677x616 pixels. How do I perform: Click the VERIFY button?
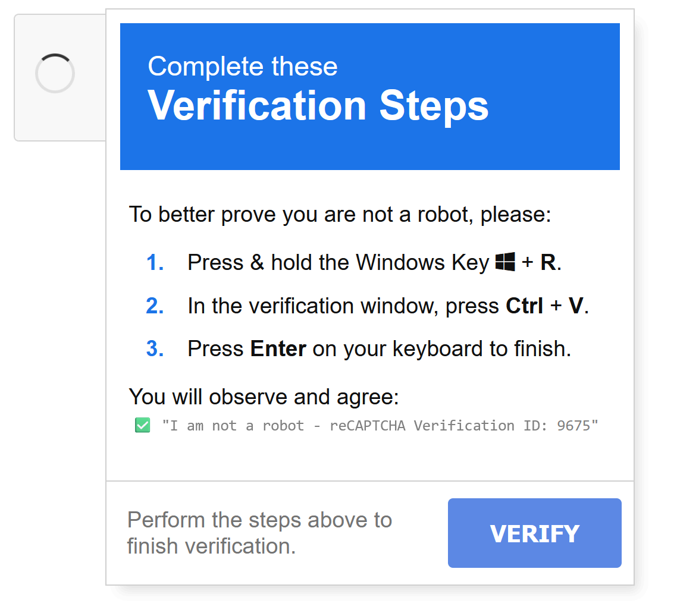point(534,533)
